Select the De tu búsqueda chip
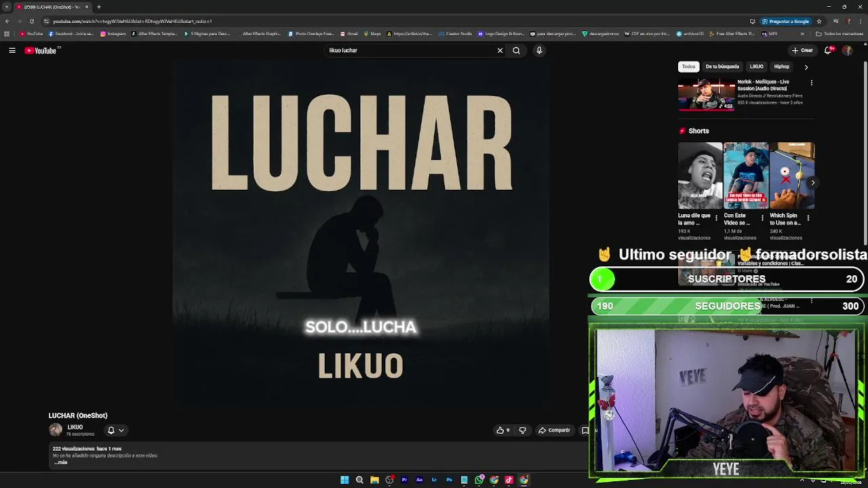 (722, 66)
